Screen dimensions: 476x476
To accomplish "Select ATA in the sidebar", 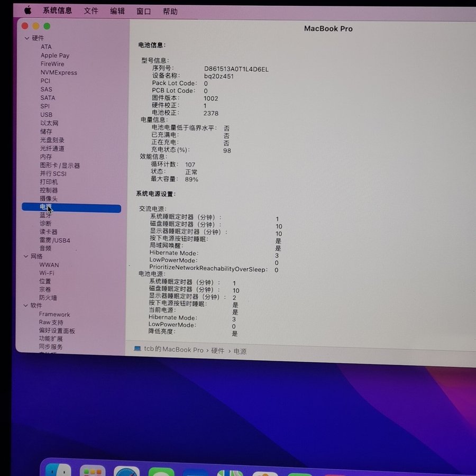I will point(46,47).
